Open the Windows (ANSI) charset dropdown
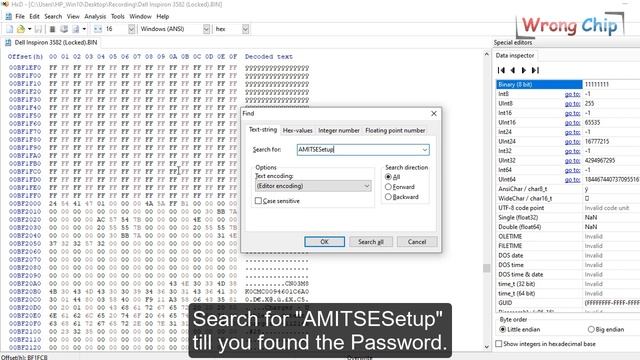The height and width of the screenshot is (360, 640). point(206,29)
